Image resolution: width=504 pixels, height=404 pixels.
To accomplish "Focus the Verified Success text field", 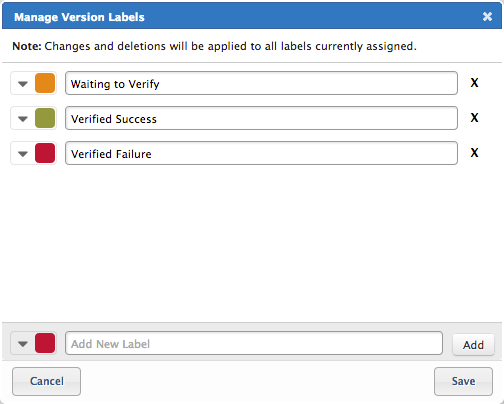I will click(x=261, y=118).
